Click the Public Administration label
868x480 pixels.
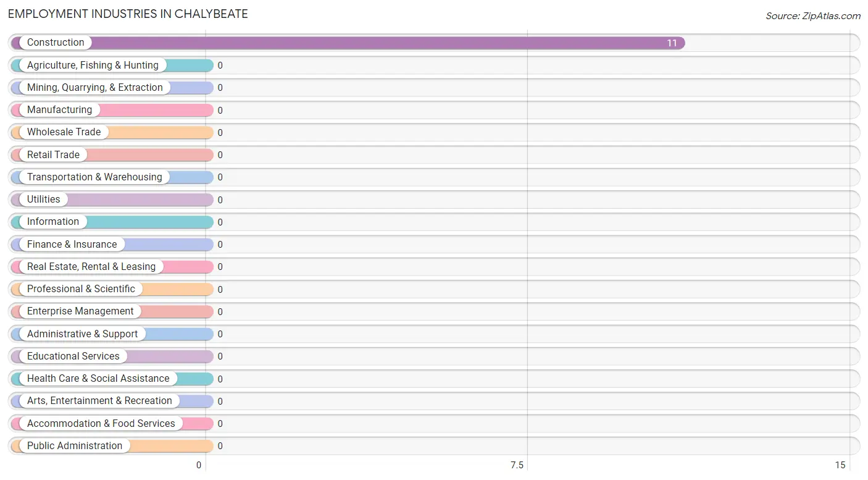(75, 445)
